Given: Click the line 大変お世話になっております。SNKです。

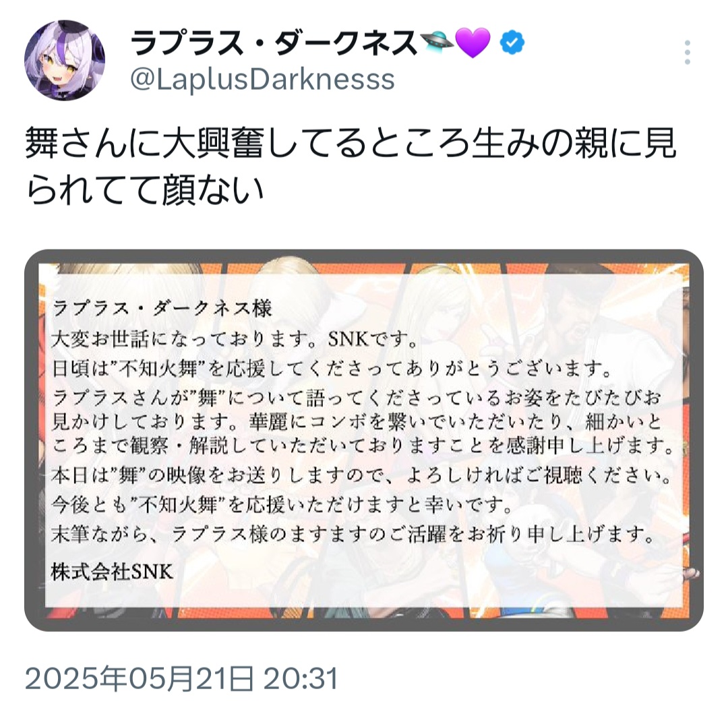Looking at the screenshot, I should click(x=235, y=340).
